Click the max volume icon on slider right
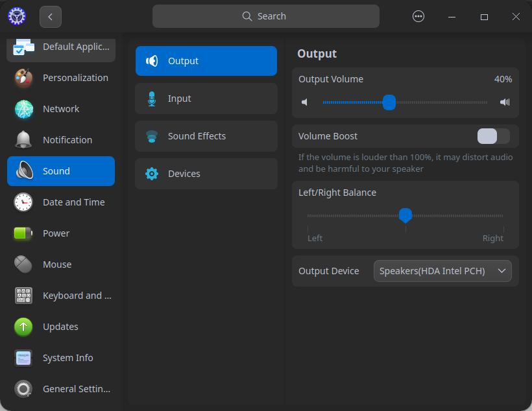This screenshot has height=411, width=532. 504,102
